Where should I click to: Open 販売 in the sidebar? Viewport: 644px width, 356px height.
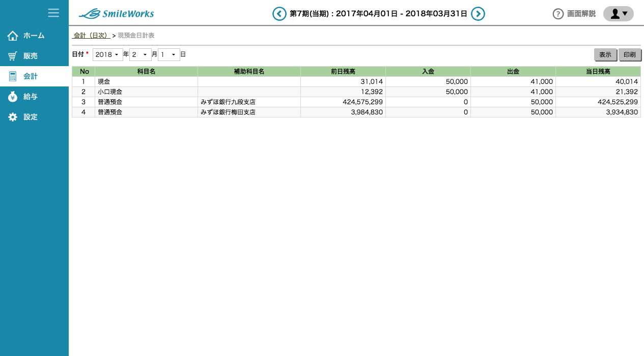(34, 56)
